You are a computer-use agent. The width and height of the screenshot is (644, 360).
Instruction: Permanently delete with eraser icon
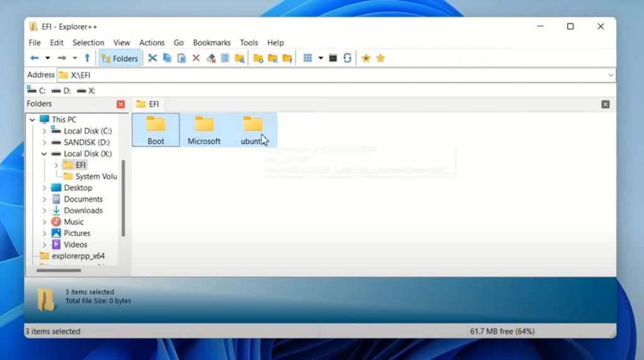211,59
